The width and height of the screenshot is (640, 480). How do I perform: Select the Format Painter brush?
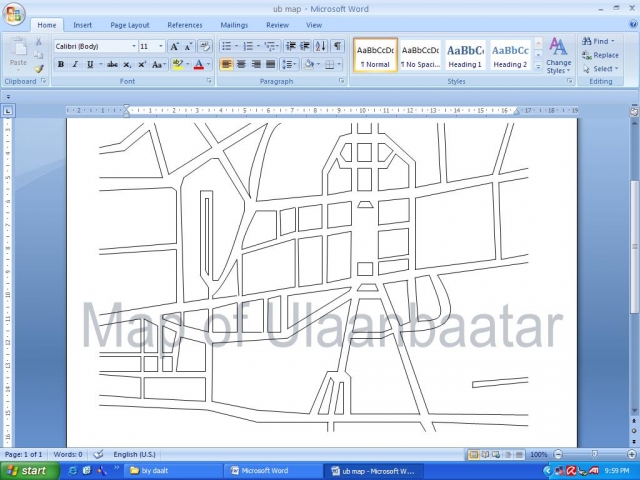(x=38, y=69)
